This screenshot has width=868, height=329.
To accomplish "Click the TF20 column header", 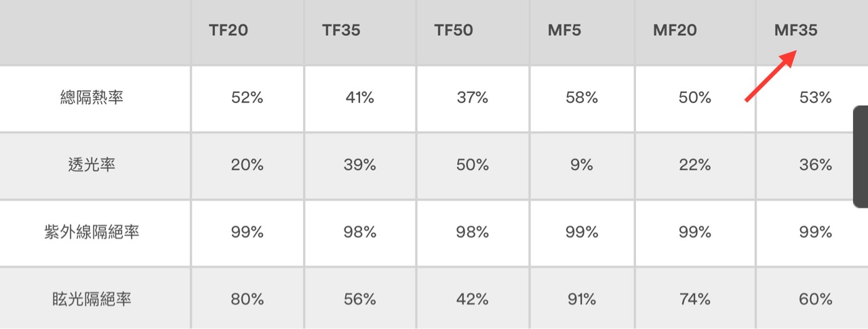I will click(x=229, y=31).
